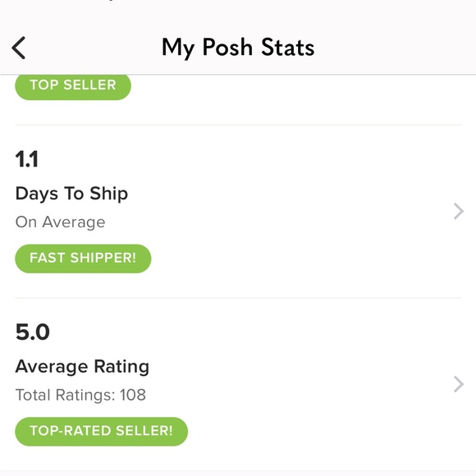
Task: Open the Average Rating heading
Action: (82, 367)
